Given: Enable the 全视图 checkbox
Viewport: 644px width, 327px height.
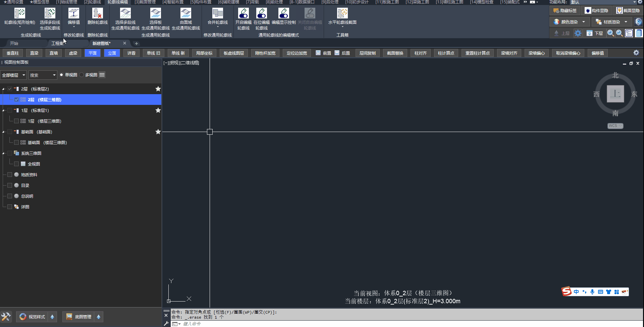Looking at the screenshot, I should 16,164.
